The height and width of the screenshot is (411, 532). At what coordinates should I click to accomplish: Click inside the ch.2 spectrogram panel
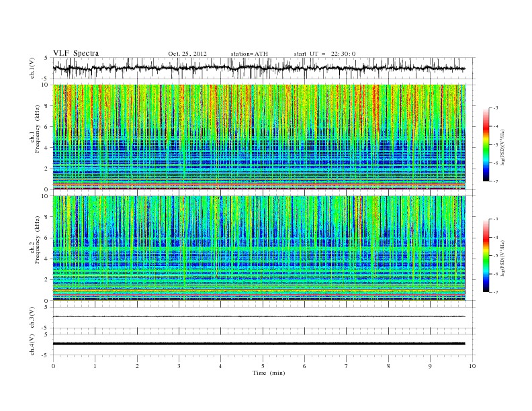(x=259, y=248)
